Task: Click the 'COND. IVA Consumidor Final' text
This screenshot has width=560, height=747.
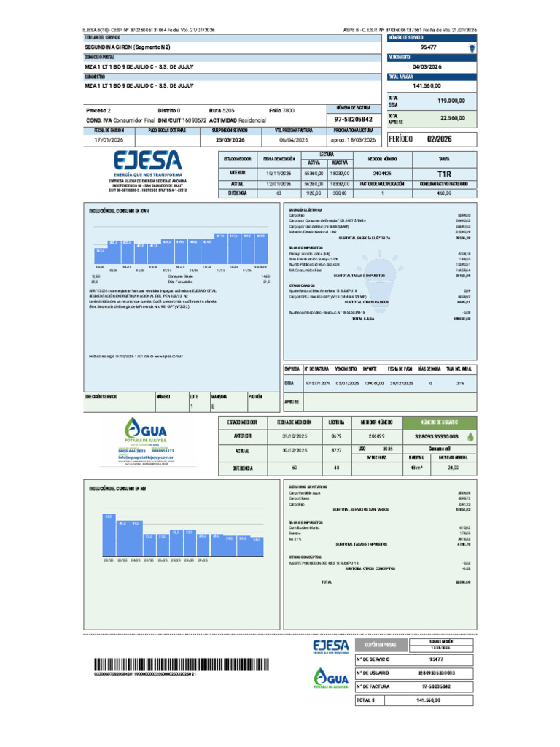Action: (x=120, y=120)
